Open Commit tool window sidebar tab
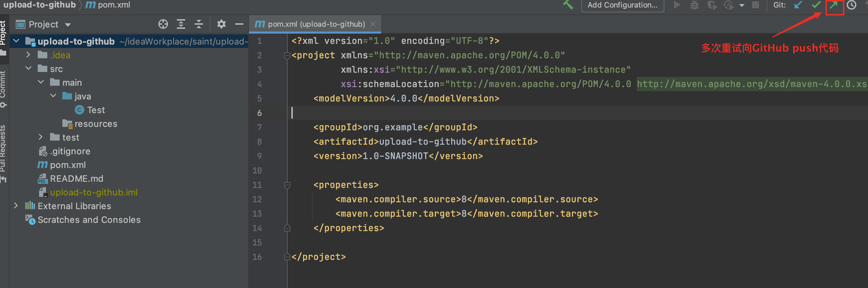Image resolution: width=868 pixels, height=288 pixels. pyautogui.click(x=3, y=88)
